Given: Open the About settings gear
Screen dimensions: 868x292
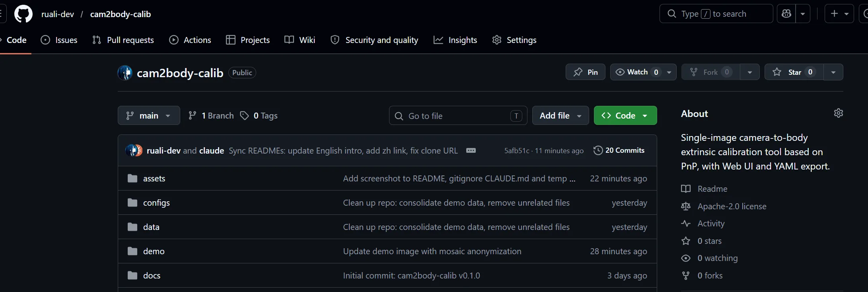Looking at the screenshot, I should 838,113.
